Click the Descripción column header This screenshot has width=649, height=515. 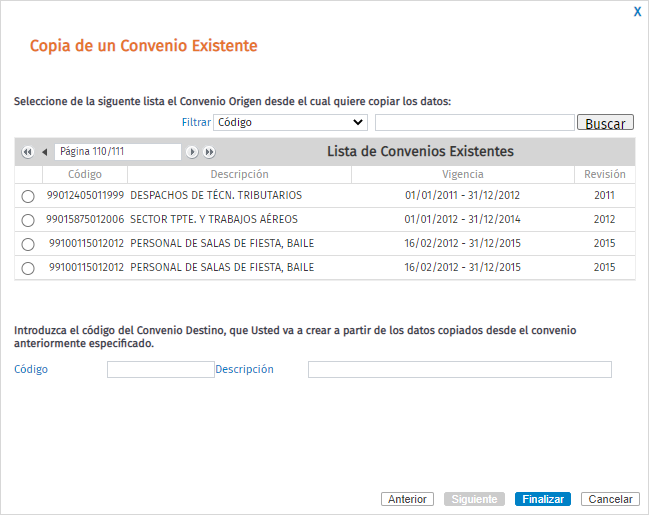tap(239, 174)
